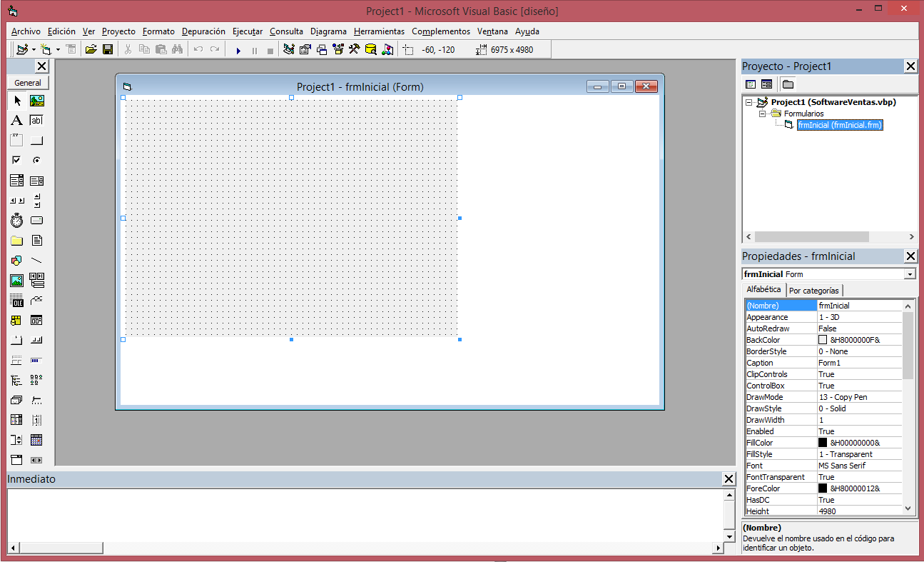Select the CommandButton control tool
The image size is (924, 562).
[x=36, y=141]
